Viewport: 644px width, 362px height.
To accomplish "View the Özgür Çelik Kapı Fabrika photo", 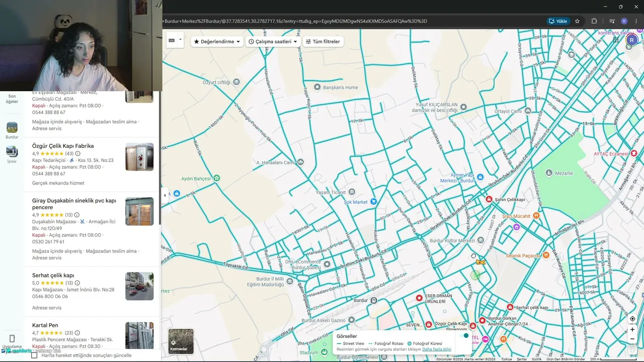I will (x=139, y=157).
